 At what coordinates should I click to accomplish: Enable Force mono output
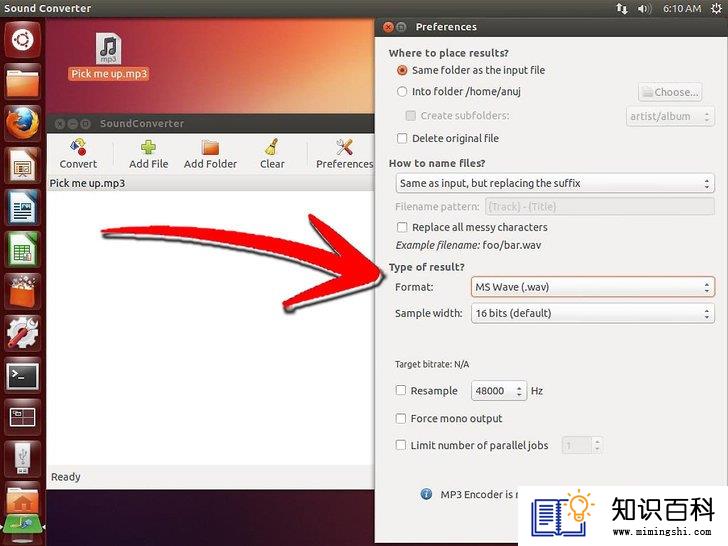click(401, 418)
